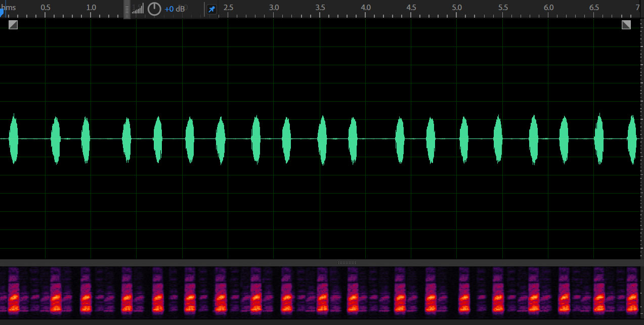Viewport: 644px width, 325px height.
Task: Click the 1.0 mark on the timeline ruler
Action: coord(91,8)
